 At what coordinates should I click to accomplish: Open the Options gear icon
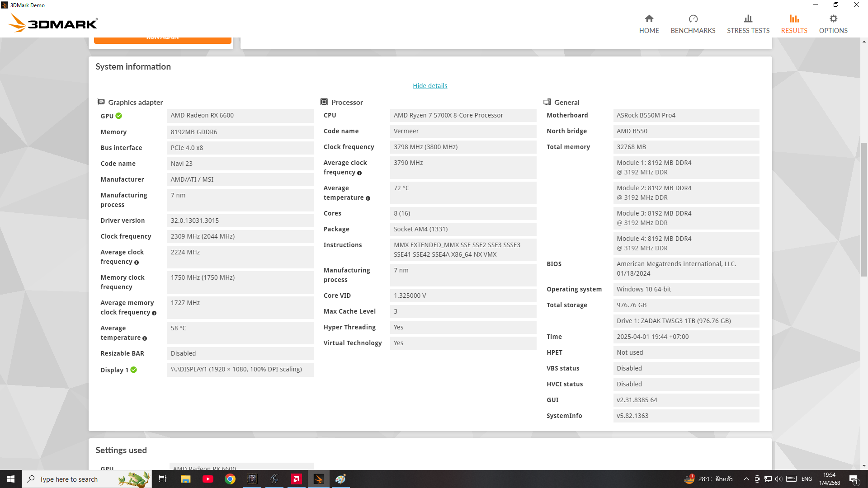point(833,19)
